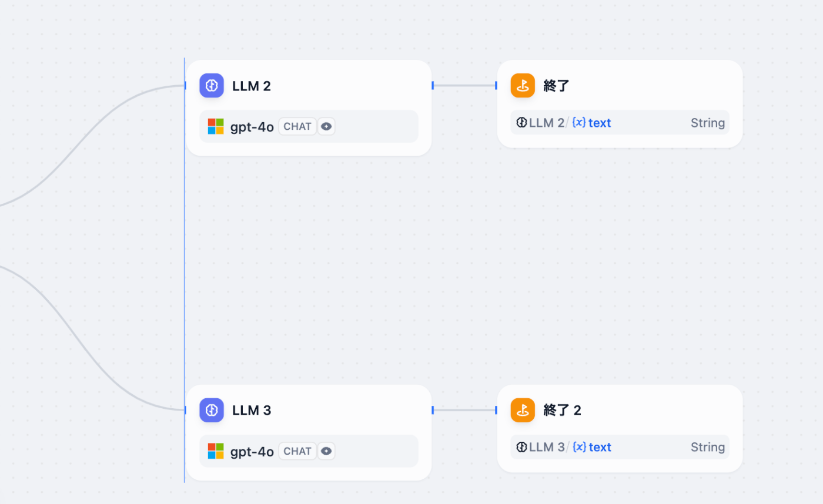This screenshot has width=823, height=504.
Task: Select the LLM 3 node title
Action: tap(252, 411)
